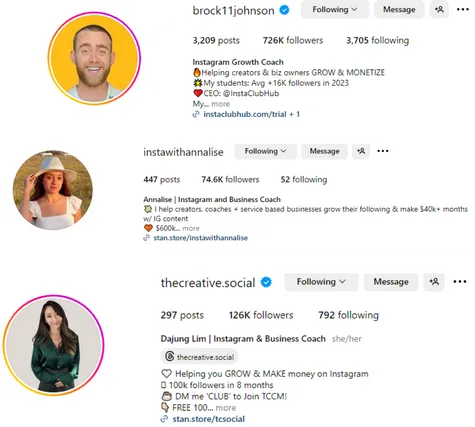The image size is (475, 427).
Task: View thecreative.social's 792 following list
Action: (x=348, y=315)
